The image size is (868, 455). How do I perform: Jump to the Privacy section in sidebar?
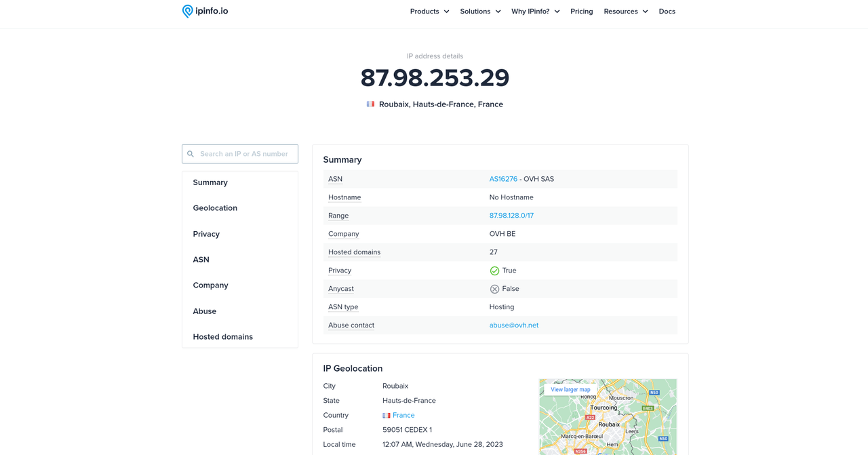(x=206, y=234)
